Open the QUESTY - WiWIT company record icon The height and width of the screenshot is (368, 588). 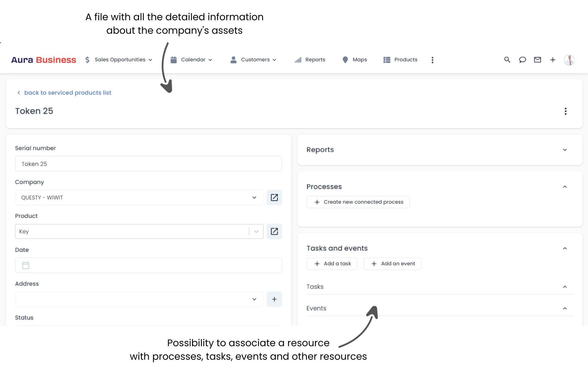pos(274,197)
